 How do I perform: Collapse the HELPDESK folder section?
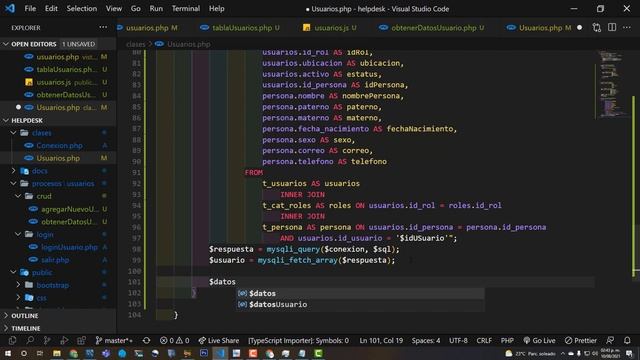[6, 120]
